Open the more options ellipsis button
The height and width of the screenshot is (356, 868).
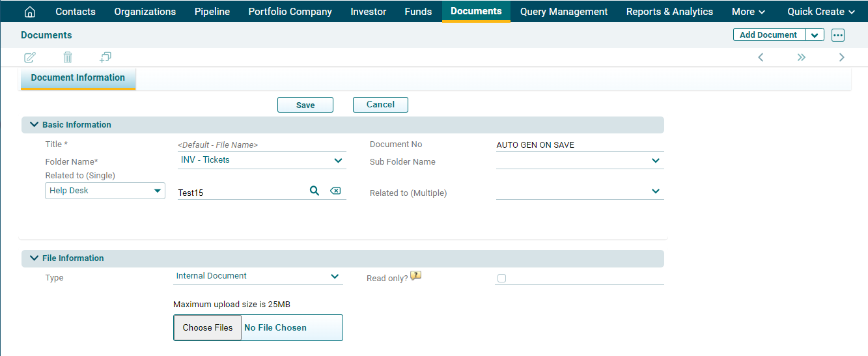click(837, 35)
